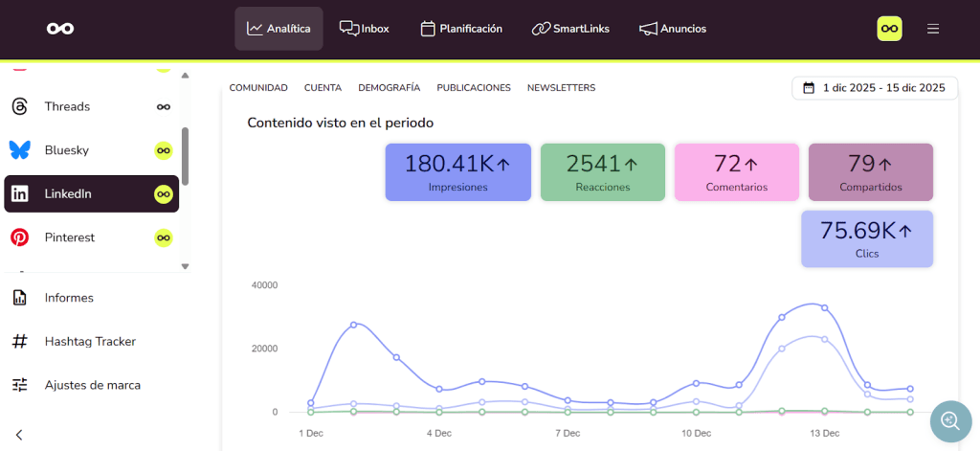Open Planificación in the top navigation

pyautogui.click(x=461, y=29)
